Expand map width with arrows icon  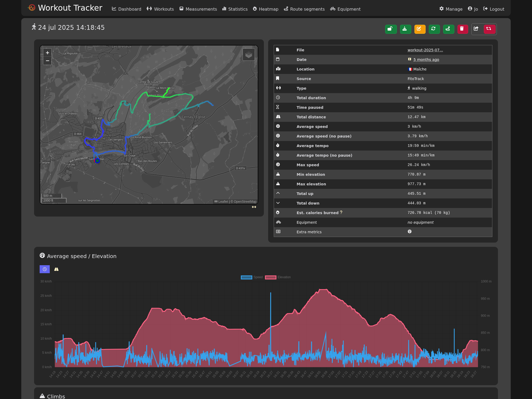tap(254, 207)
